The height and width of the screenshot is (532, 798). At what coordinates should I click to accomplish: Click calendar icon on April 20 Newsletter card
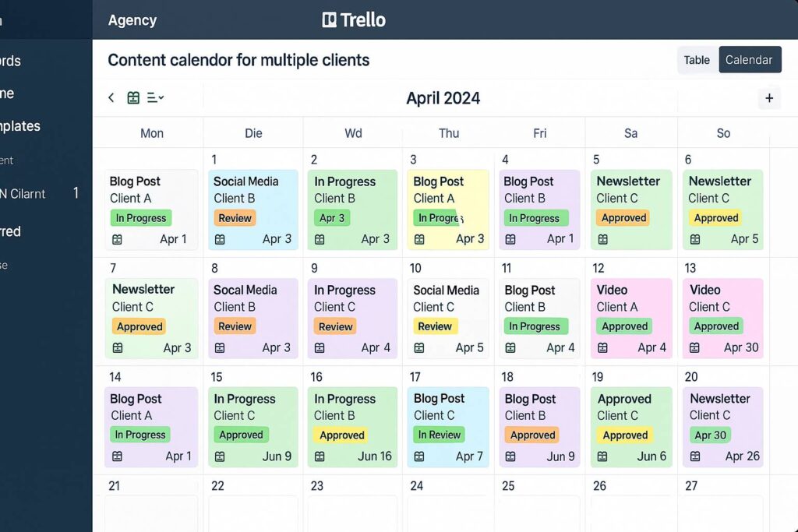click(x=695, y=456)
